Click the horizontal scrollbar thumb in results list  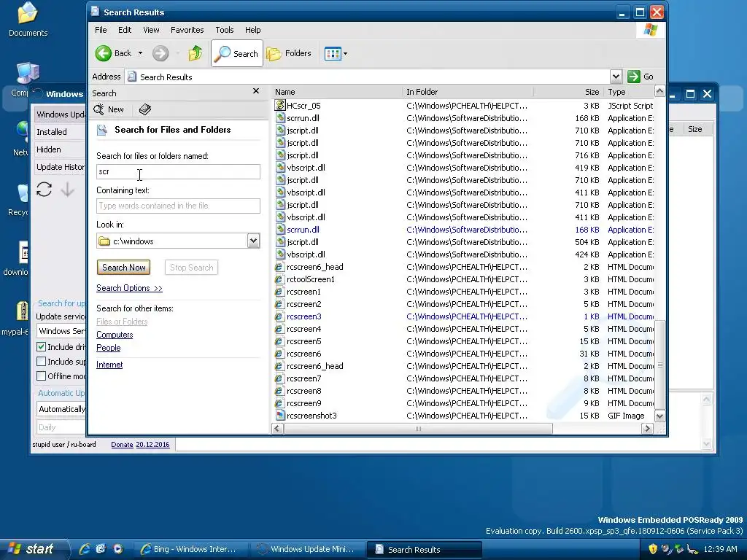(x=418, y=429)
